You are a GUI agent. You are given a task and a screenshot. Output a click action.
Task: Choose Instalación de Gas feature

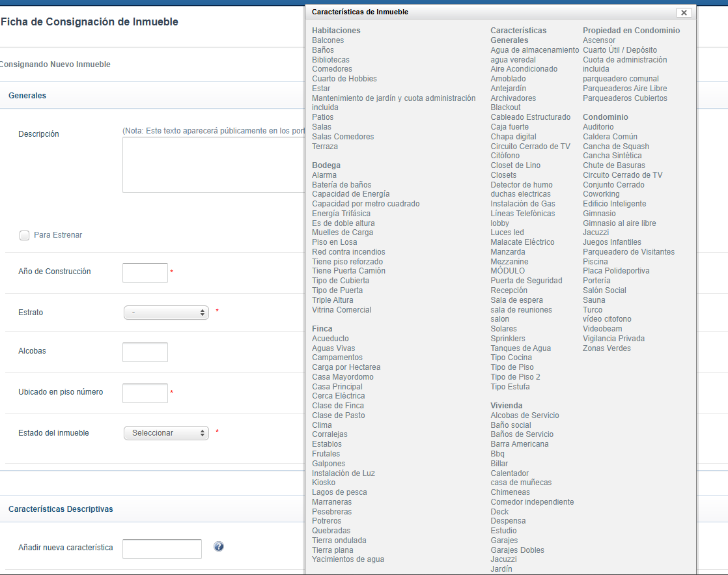pyautogui.click(x=523, y=204)
